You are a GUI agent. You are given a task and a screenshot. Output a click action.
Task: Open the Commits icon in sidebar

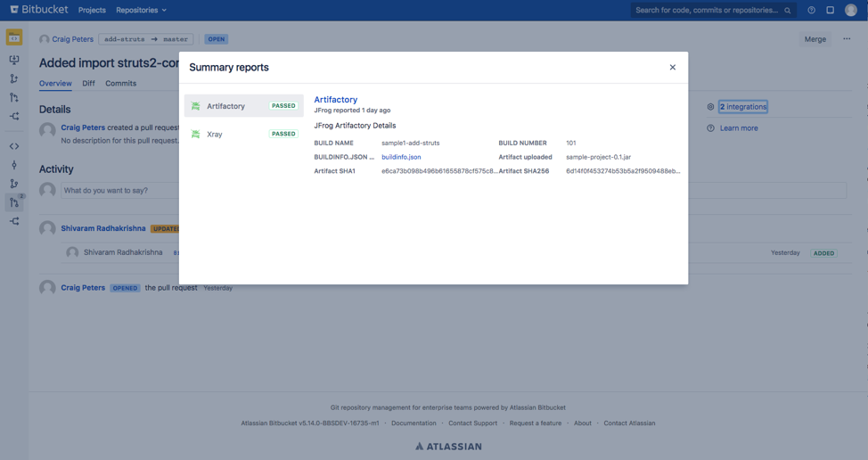click(14, 165)
